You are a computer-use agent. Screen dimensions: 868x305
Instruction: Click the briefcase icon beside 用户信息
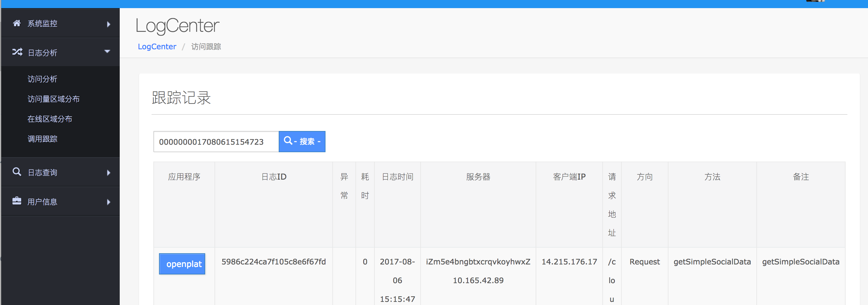[17, 201]
